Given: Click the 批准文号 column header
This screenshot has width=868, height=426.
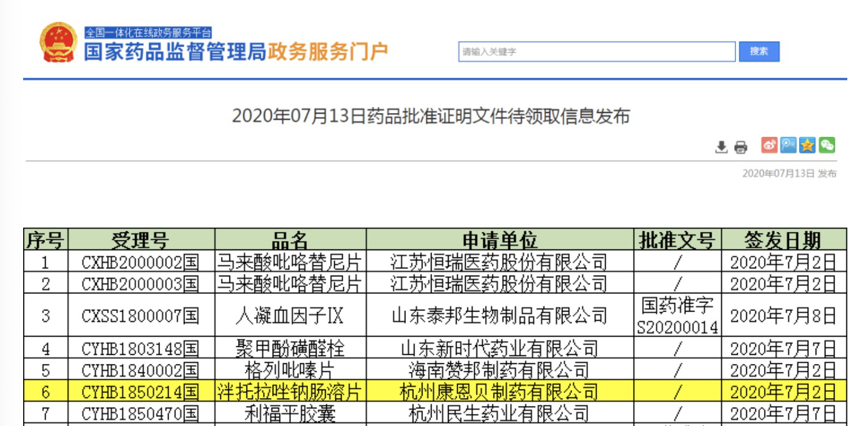Looking at the screenshot, I should [677, 240].
